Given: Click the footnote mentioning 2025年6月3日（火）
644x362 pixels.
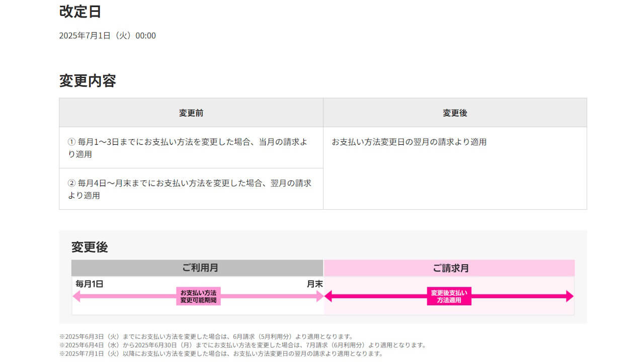Looking at the screenshot, I should pyautogui.click(x=206, y=337).
